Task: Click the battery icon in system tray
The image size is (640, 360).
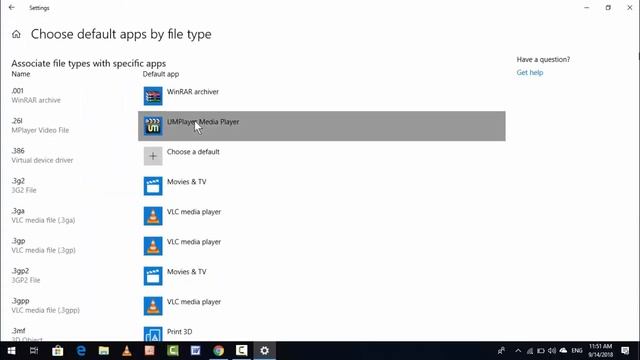Action: pos(541,351)
